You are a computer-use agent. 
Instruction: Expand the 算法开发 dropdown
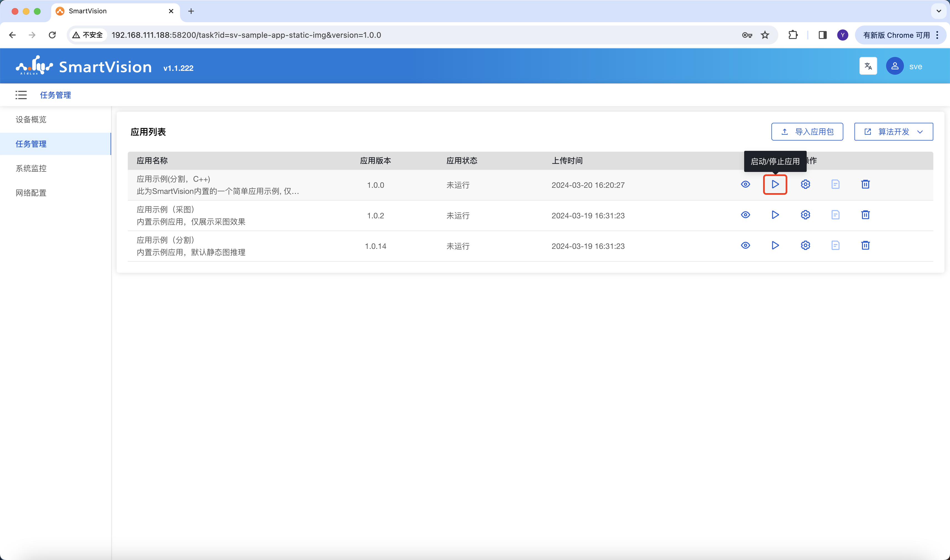click(x=893, y=132)
